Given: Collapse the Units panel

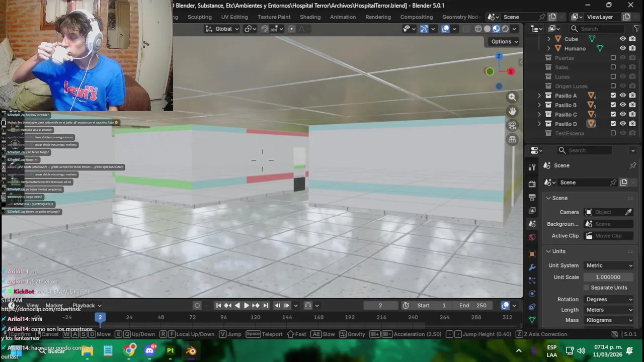Looking at the screenshot, I should [x=548, y=251].
